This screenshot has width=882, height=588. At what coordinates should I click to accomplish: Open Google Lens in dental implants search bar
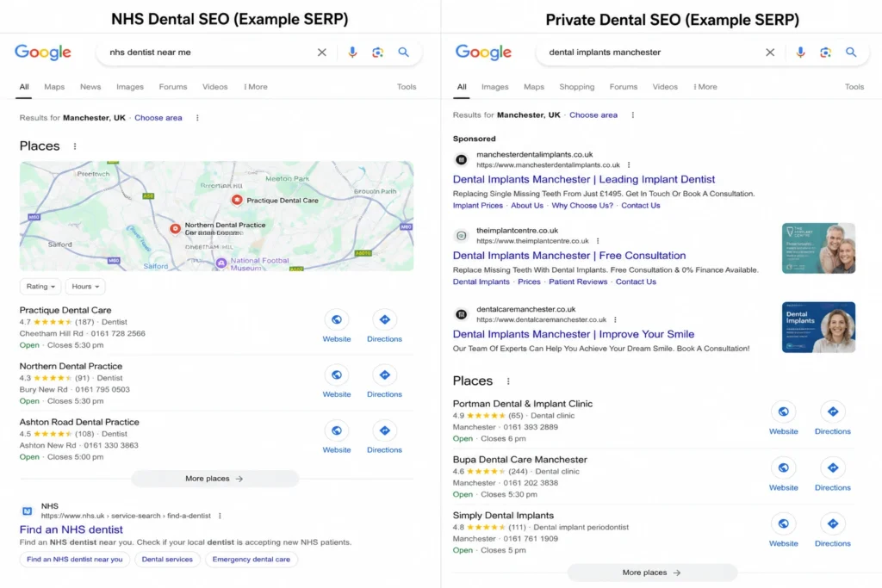point(825,53)
